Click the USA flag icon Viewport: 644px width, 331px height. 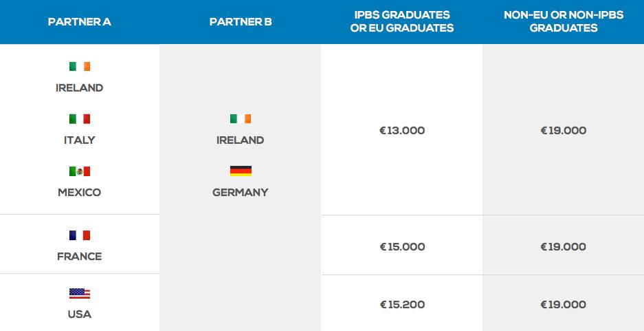point(80,294)
